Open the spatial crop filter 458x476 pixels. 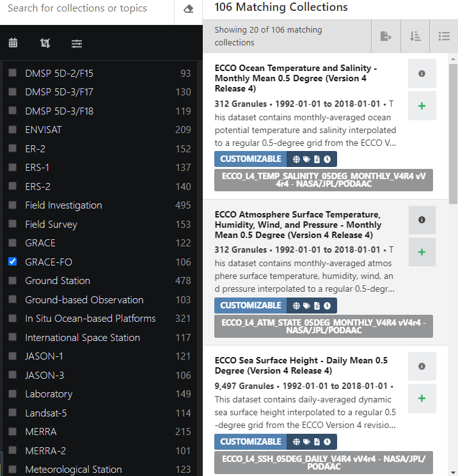point(45,43)
